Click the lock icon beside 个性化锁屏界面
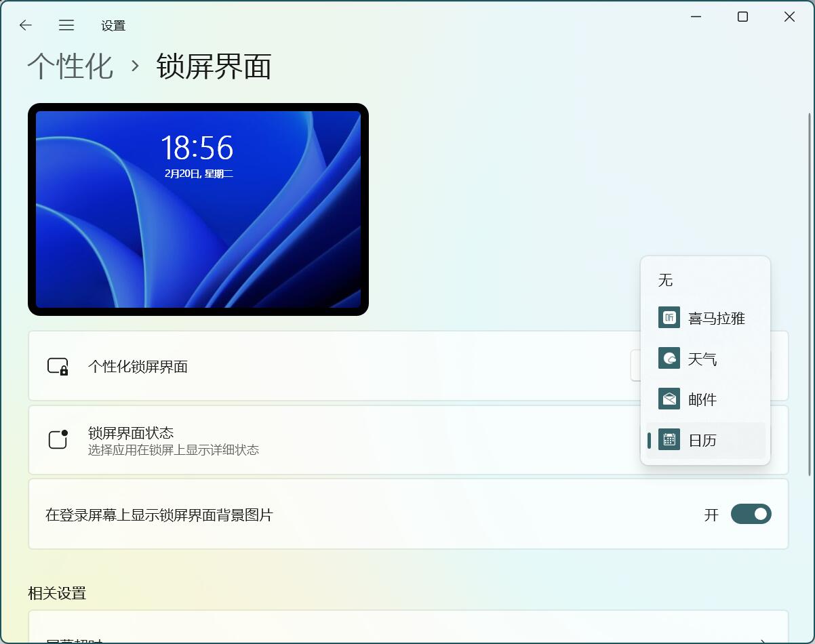The width and height of the screenshot is (815, 644). click(x=58, y=367)
